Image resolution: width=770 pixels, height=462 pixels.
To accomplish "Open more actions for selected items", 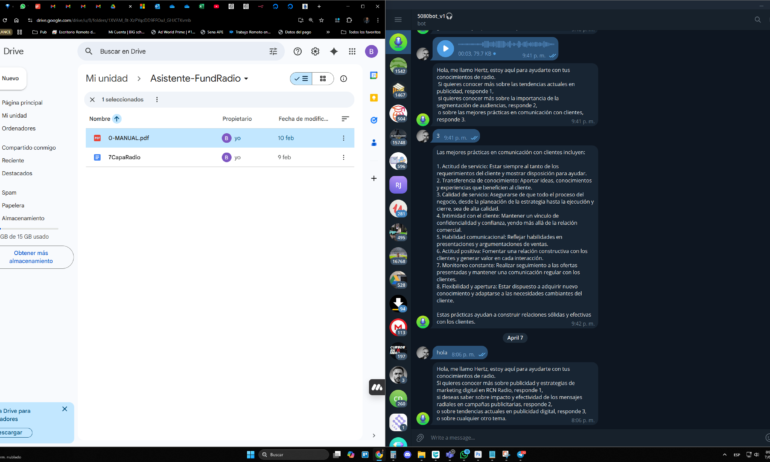I will (x=157, y=99).
